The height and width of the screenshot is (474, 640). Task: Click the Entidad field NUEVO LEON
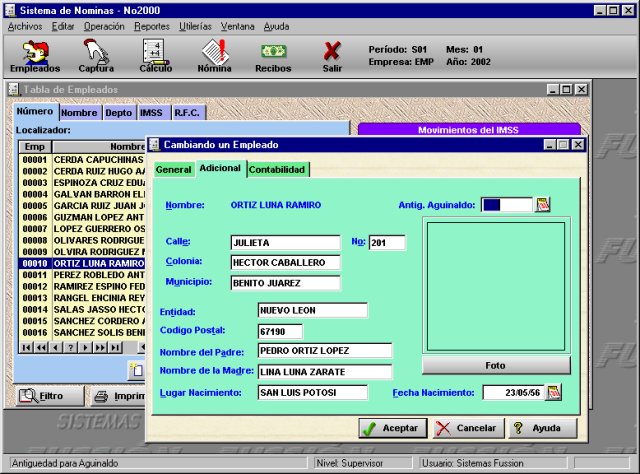[x=313, y=310]
